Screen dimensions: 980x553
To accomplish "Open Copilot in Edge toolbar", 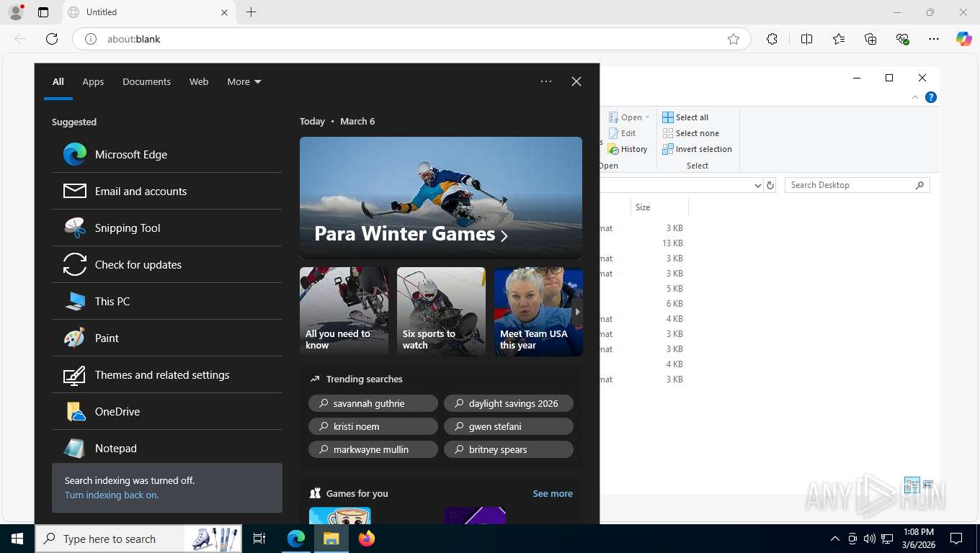I will (x=964, y=39).
